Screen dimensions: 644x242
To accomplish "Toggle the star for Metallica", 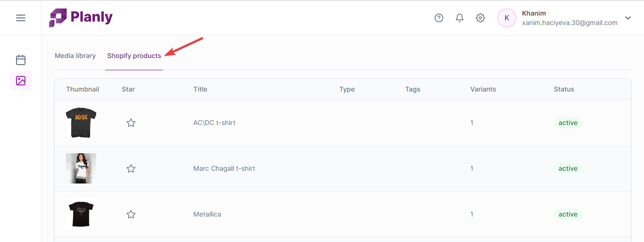I will point(131,214).
